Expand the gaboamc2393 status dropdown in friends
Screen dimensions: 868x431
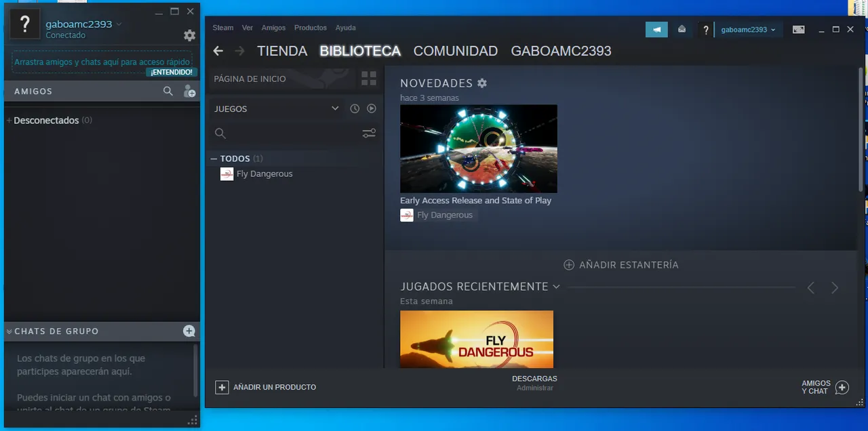[119, 24]
